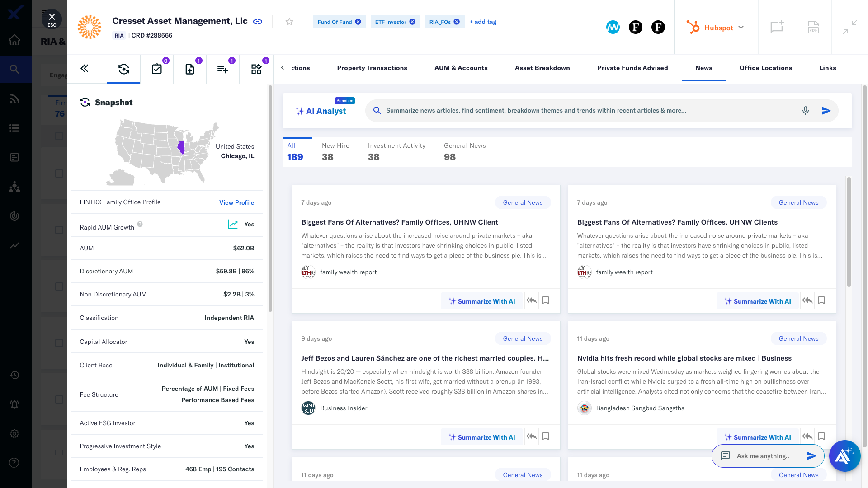Switch to Links tab
The height and width of the screenshot is (488, 868).
click(x=827, y=68)
